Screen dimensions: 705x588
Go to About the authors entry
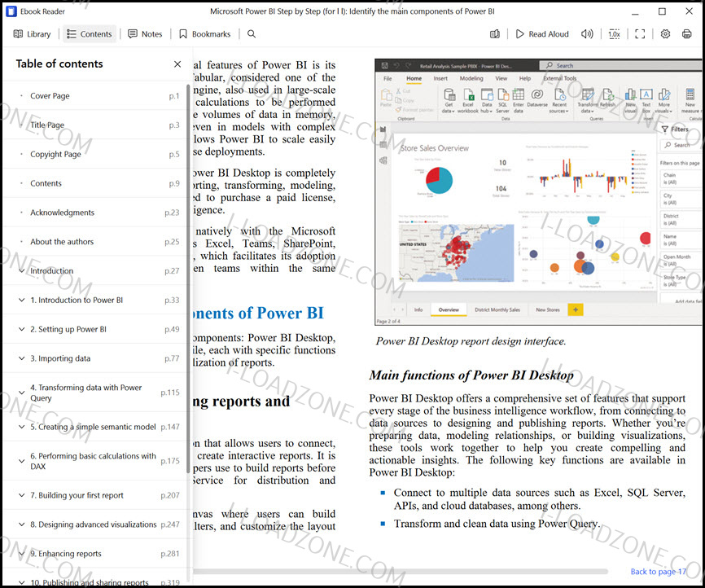[x=95, y=242]
